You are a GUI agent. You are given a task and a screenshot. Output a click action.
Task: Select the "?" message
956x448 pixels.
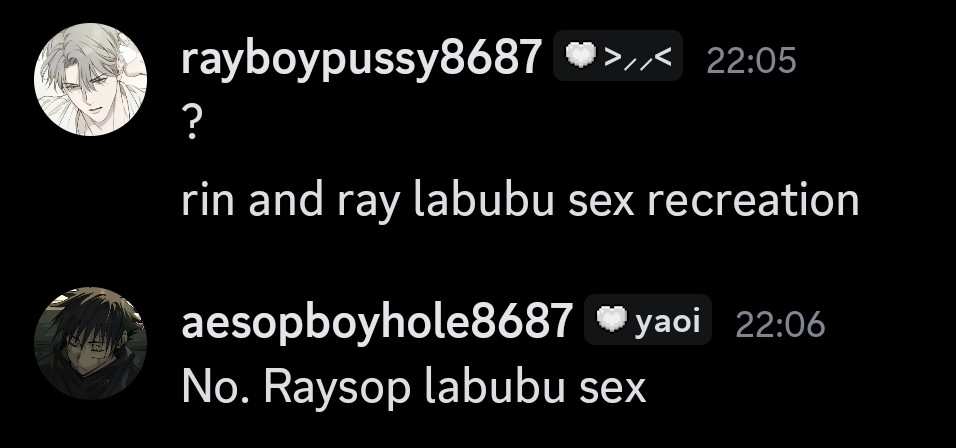191,124
